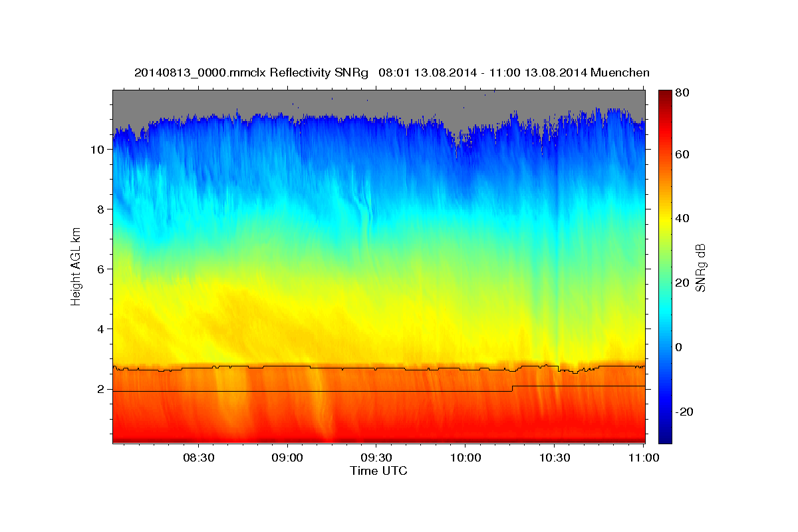The image size is (798, 532).
Task: Click the height tick label 8
Action: (x=101, y=209)
